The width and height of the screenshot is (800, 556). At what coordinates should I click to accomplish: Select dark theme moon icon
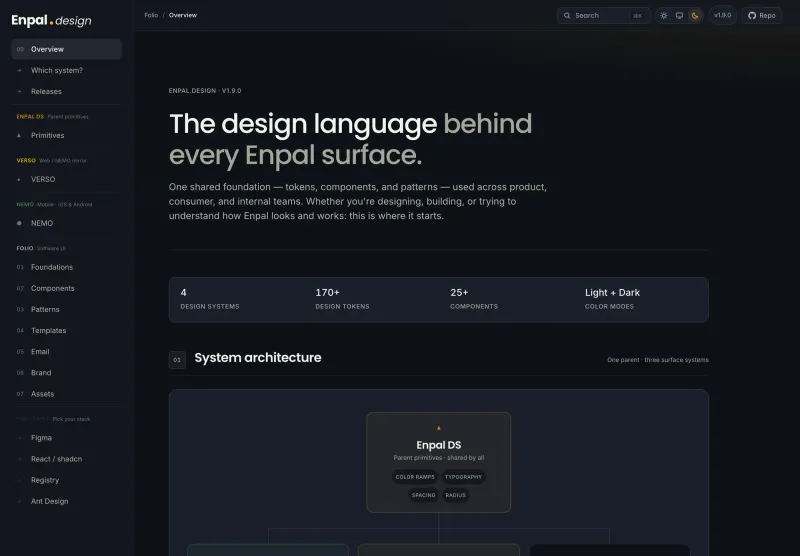[695, 15]
